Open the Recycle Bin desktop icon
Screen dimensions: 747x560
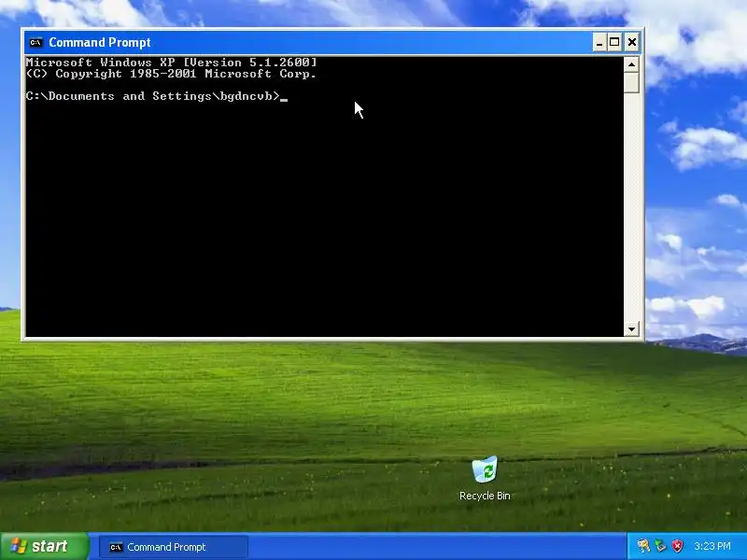pos(485,478)
